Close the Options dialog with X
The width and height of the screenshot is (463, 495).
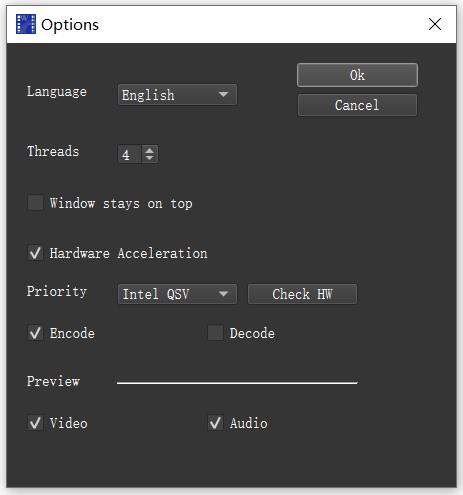pyautogui.click(x=435, y=24)
